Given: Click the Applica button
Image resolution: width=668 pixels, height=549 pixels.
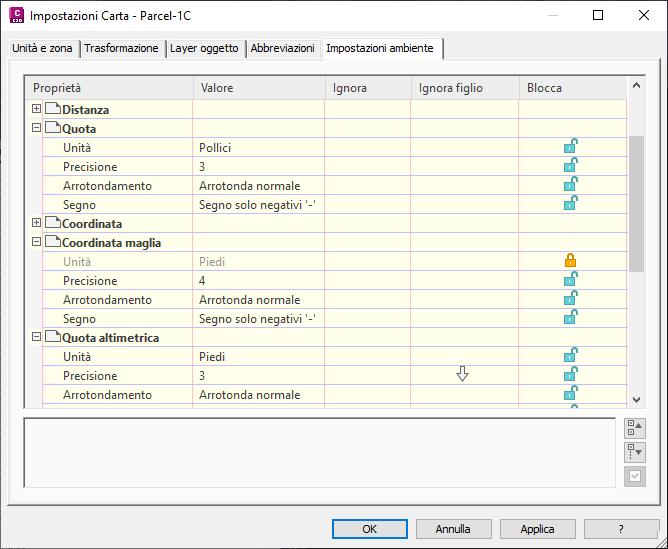Looking at the screenshot, I should (538, 529).
